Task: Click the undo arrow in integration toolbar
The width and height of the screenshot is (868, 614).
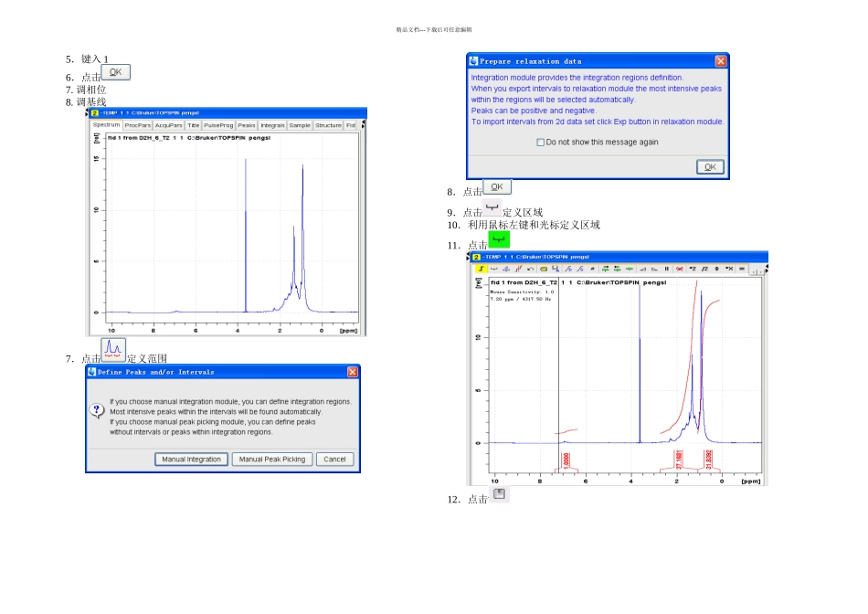Action: (x=530, y=269)
